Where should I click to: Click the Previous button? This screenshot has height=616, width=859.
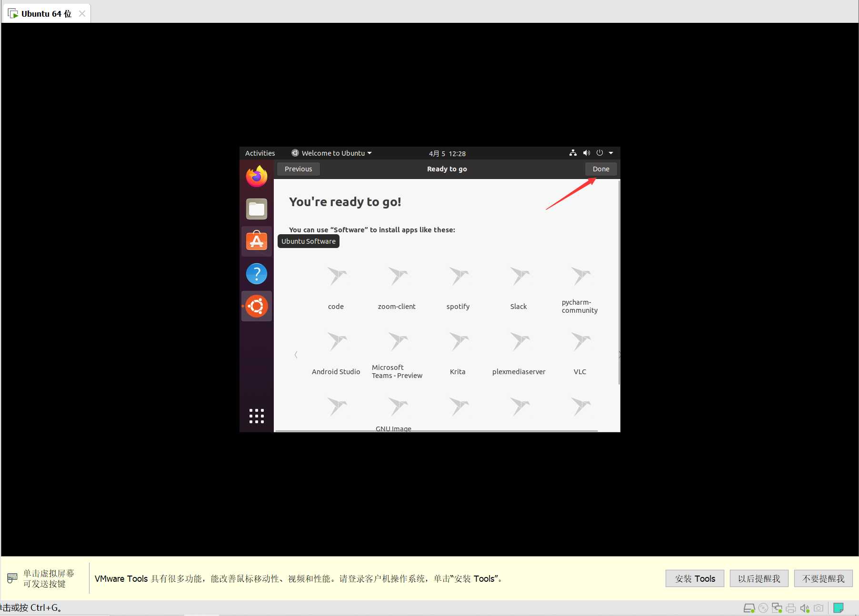(x=299, y=169)
